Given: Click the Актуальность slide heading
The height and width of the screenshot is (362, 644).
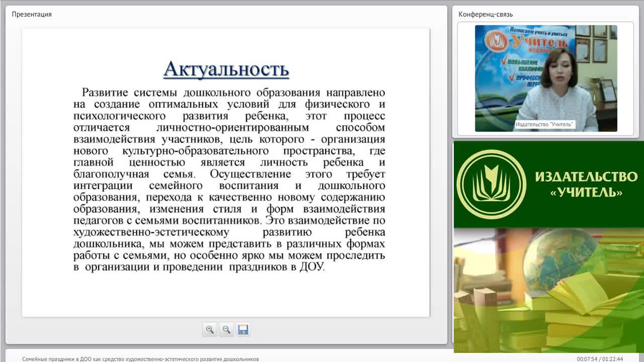Looking at the screenshot, I should [226, 69].
